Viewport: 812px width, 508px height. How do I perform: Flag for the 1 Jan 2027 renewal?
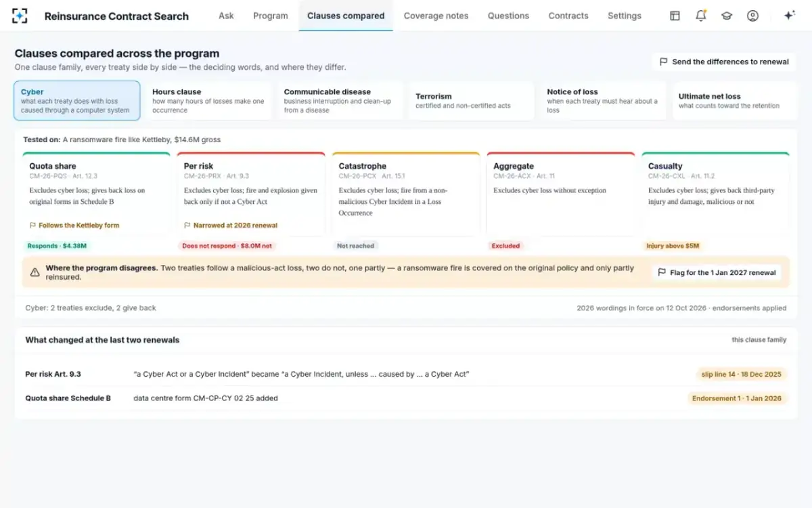click(717, 273)
